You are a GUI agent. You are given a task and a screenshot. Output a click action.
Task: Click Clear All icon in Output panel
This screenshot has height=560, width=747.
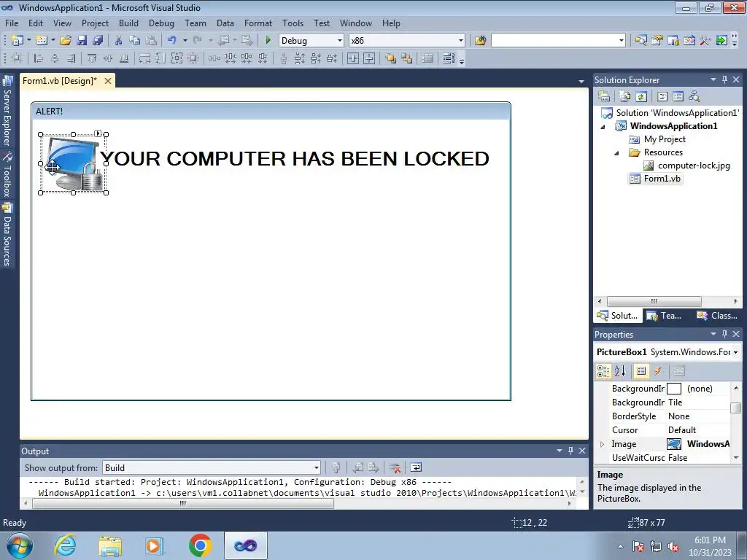pyautogui.click(x=395, y=467)
